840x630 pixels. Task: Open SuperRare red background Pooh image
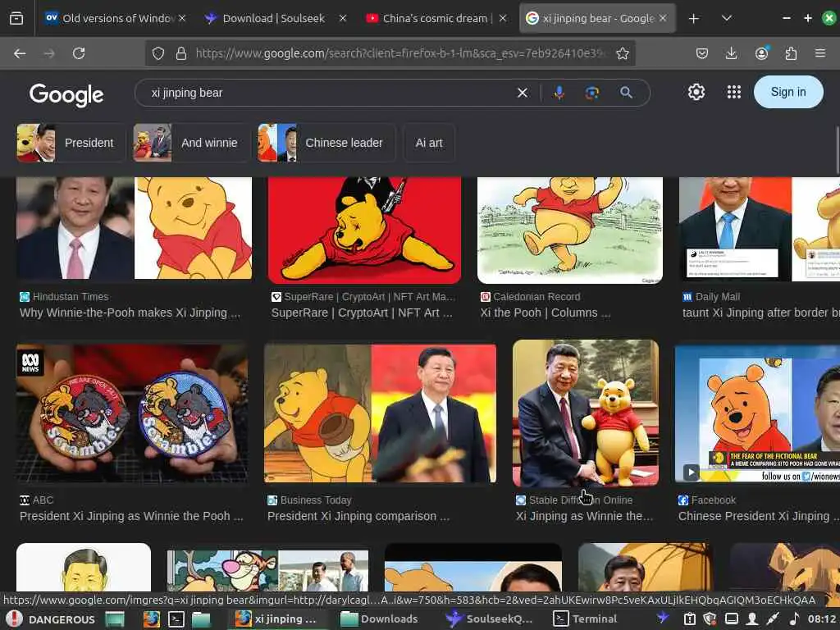(x=364, y=231)
